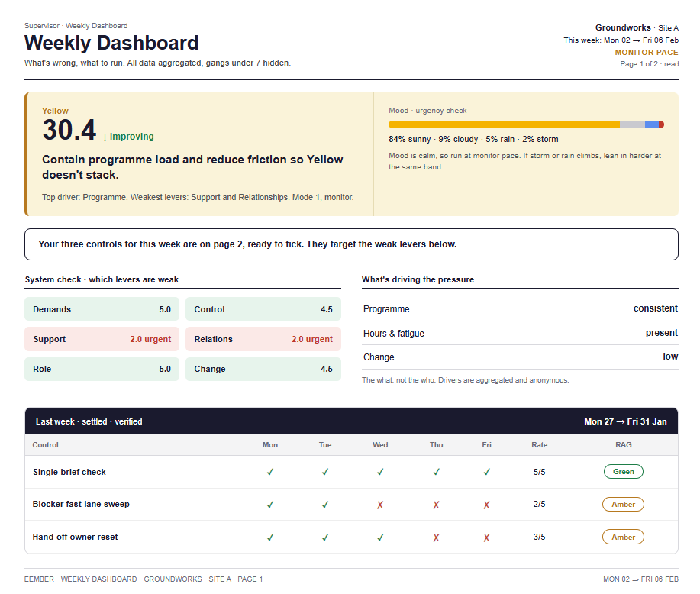700x594 pixels.
Task: Click Friday red cross for Hand-off owner reset
Action: pos(486,538)
